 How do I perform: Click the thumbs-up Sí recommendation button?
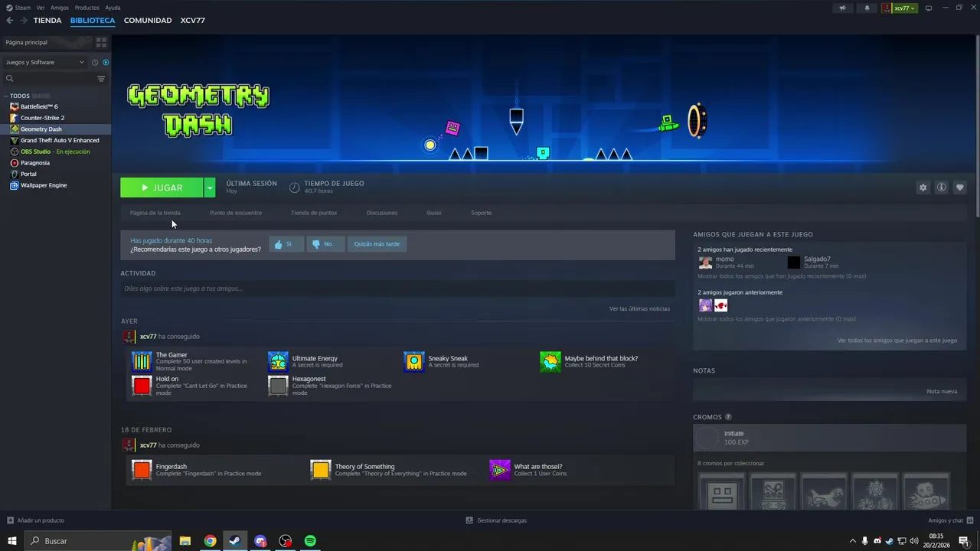click(x=286, y=244)
